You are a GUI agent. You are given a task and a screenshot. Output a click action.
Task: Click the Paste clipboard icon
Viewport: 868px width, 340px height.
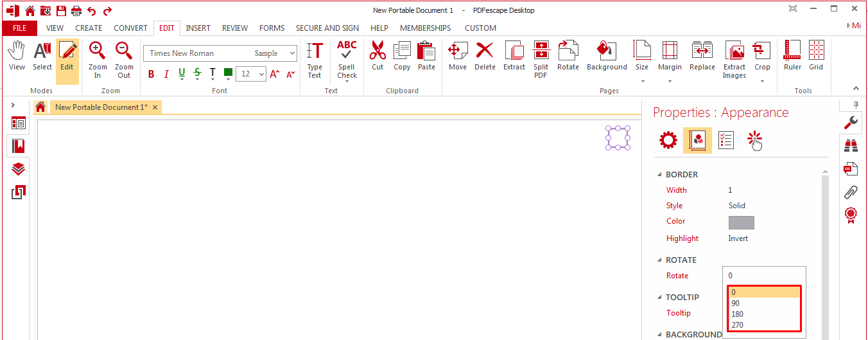pyautogui.click(x=426, y=56)
